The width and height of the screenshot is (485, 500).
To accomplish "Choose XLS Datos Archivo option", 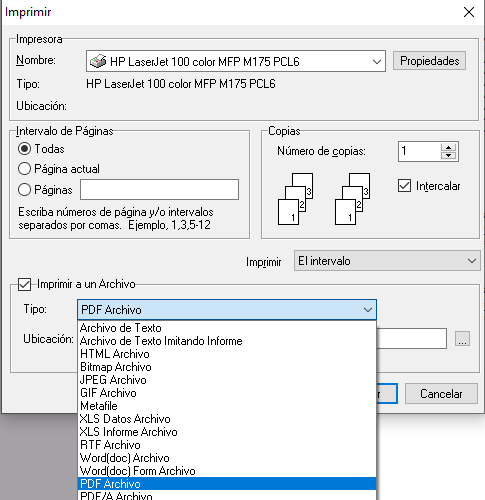I will 227,419.
